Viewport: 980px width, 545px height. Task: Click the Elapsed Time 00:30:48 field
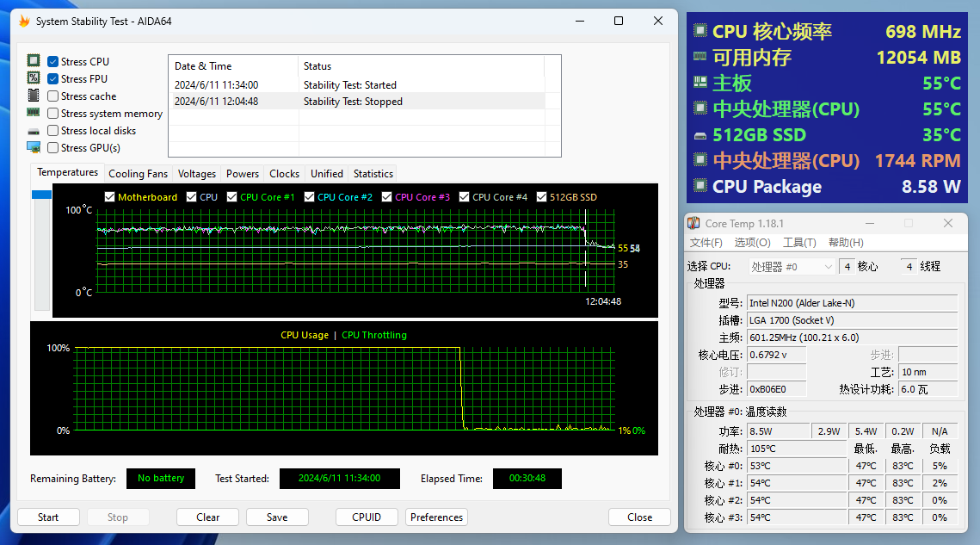pyautogui.click(x=527, y=479)
